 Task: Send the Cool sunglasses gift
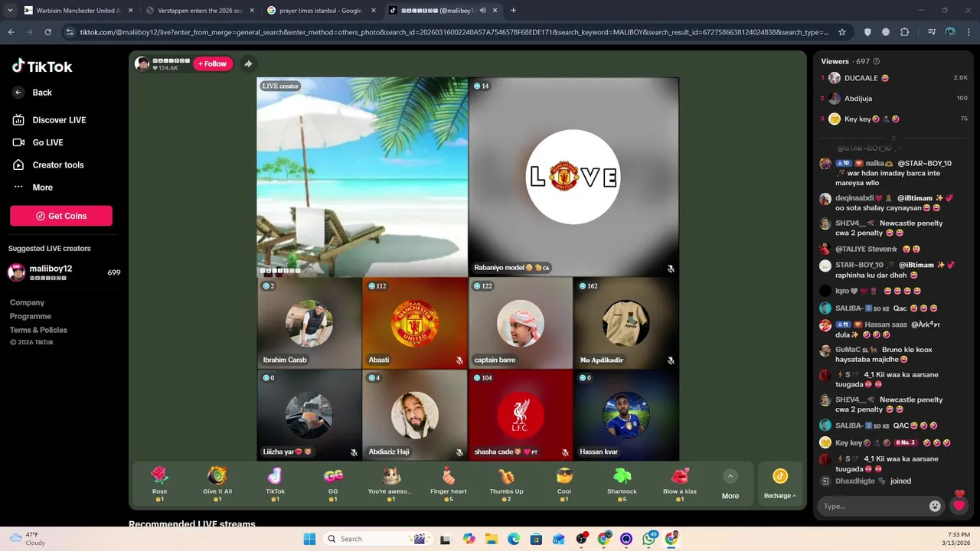[564, 484]
